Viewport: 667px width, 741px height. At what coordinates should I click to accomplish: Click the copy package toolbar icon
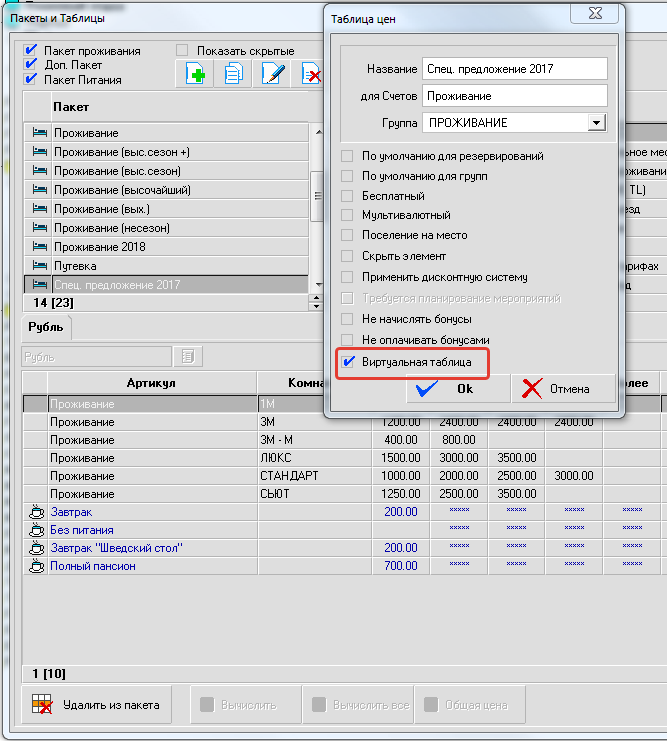(233, 74)
